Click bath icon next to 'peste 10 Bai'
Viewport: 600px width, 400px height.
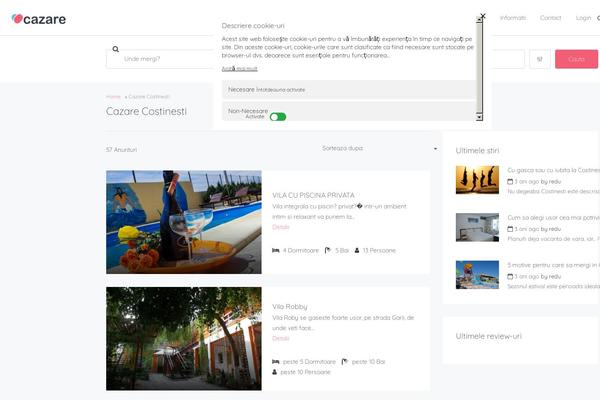coord(344,362)
